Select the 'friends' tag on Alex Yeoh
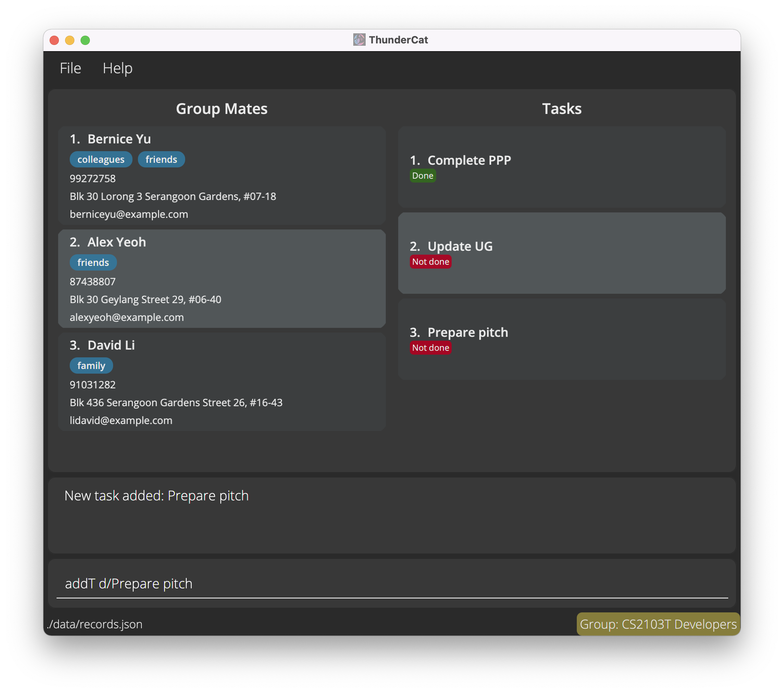 pos(93,262)
